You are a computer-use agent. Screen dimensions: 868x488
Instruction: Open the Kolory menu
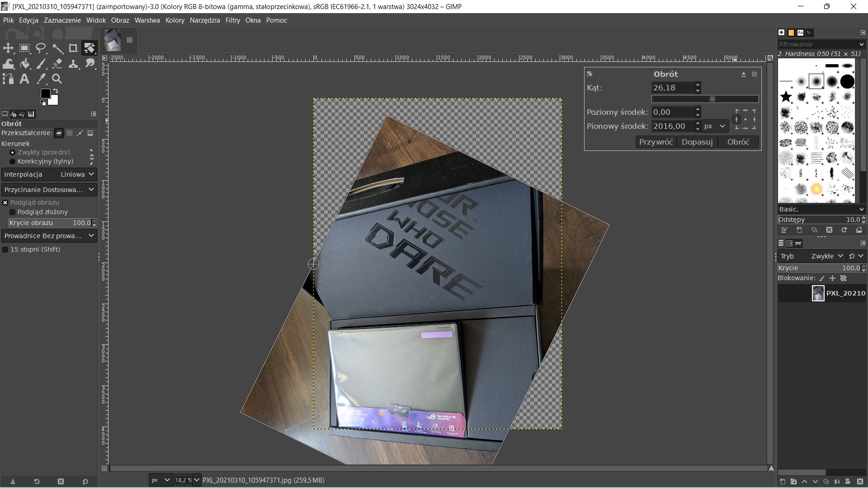[175, 20]
